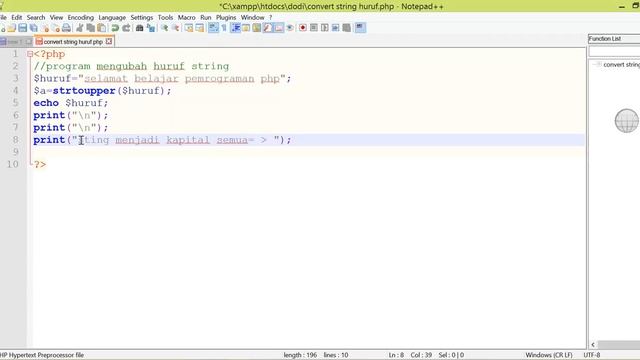The width and height of the screenshot is (640, 360).
Task: Toggle the indent guide toolbar button
Action: (x=235, y=28)
